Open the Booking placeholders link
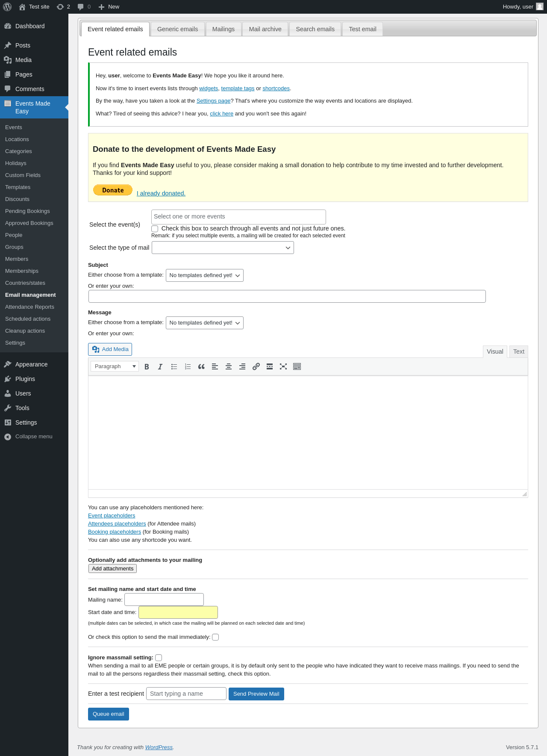 (x=115, y=532)
